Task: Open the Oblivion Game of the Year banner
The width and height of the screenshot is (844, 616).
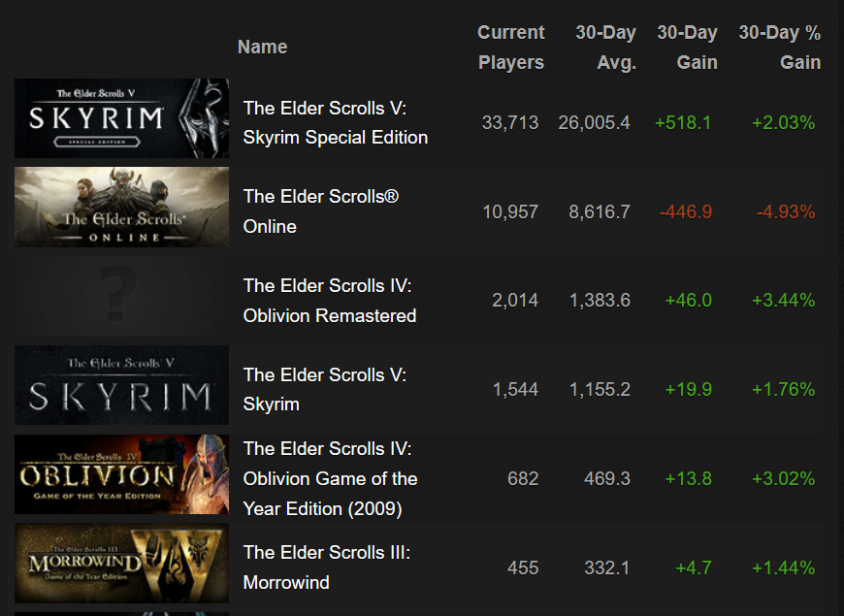Action: click(121, 474)
